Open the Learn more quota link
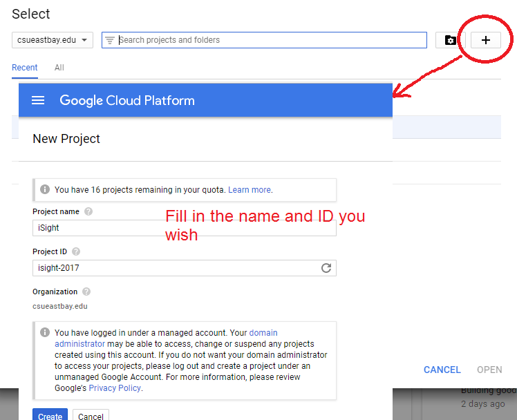The width and height of the screenshot is (517, 420). click(250, 190)
